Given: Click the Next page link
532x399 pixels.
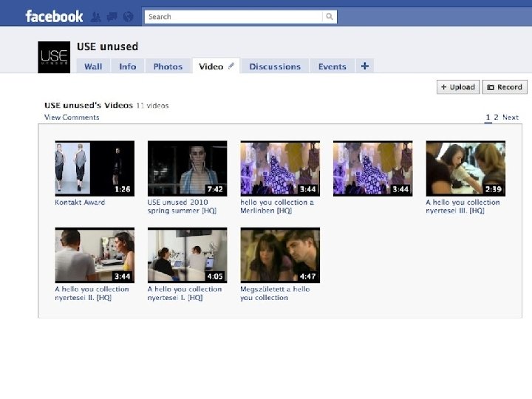Looking at the screenshot, I should point(511,117).
